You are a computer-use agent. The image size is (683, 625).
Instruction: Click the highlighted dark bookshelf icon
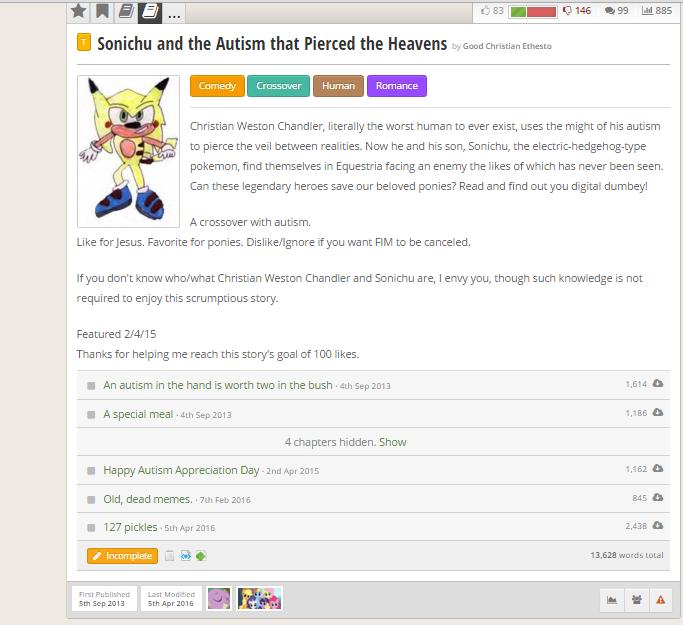tap(150, 11)
